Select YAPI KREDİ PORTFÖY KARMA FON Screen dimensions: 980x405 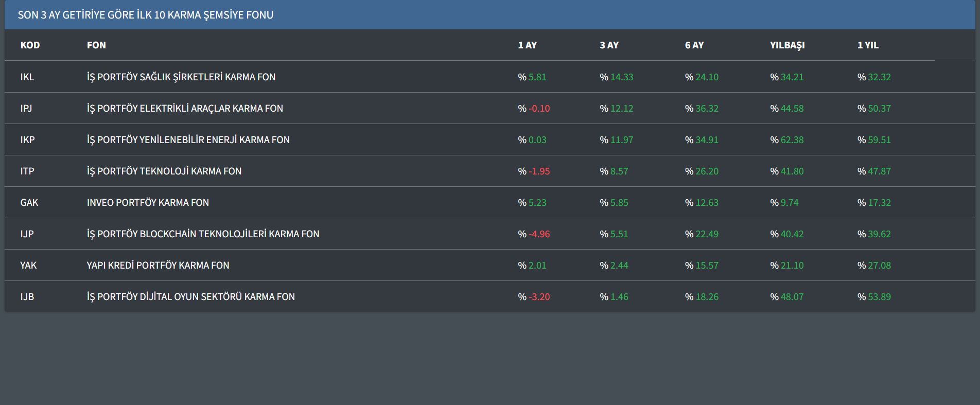click(x=158, y=266)
